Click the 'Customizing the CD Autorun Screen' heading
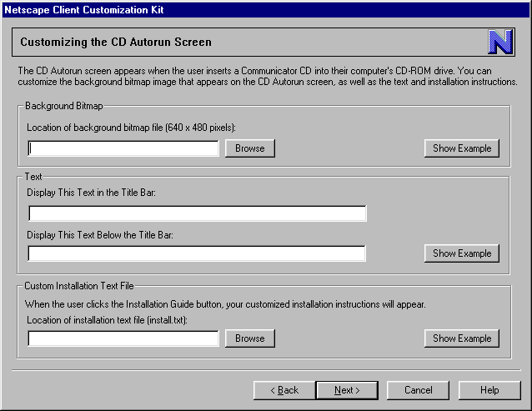This screenshot has width=532, height=411. point(116,42)
